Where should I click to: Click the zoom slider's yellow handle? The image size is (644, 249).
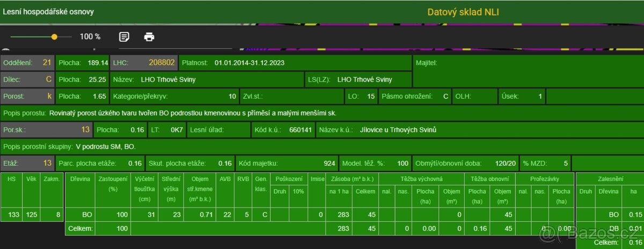click(x=54, y=37)
